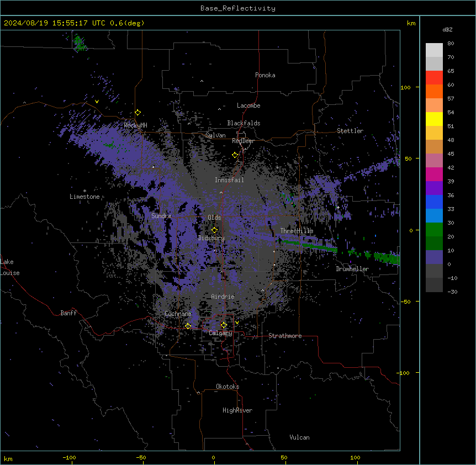Click the km unit label at top right

tap(411, 23)
